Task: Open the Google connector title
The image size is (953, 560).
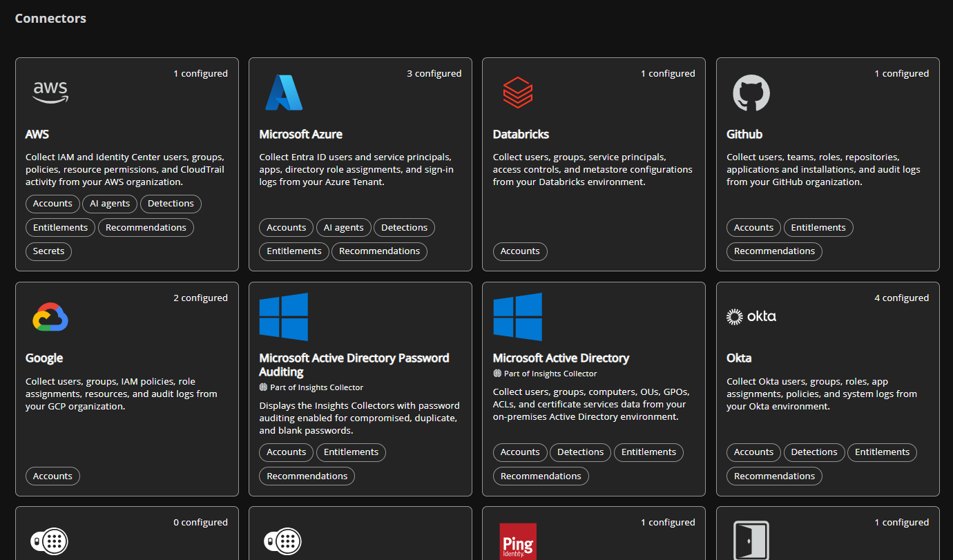Action: tap(44, 358)
